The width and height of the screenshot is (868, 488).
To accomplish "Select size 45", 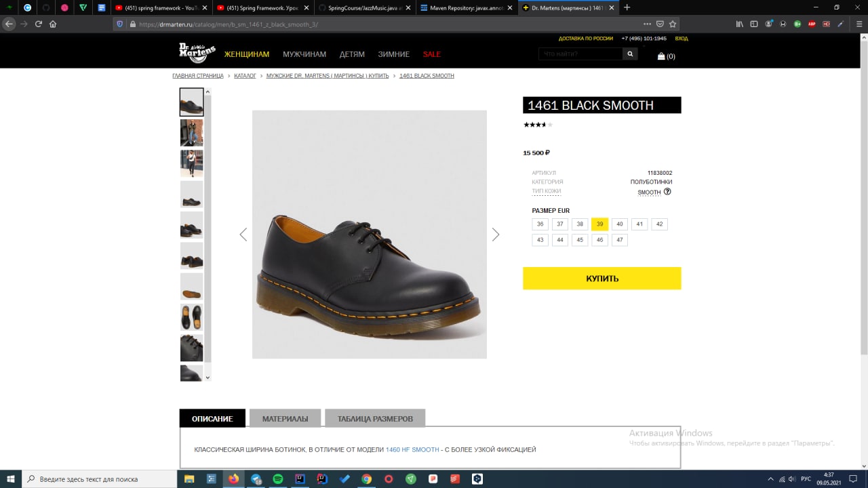I will tap(580, 240).
